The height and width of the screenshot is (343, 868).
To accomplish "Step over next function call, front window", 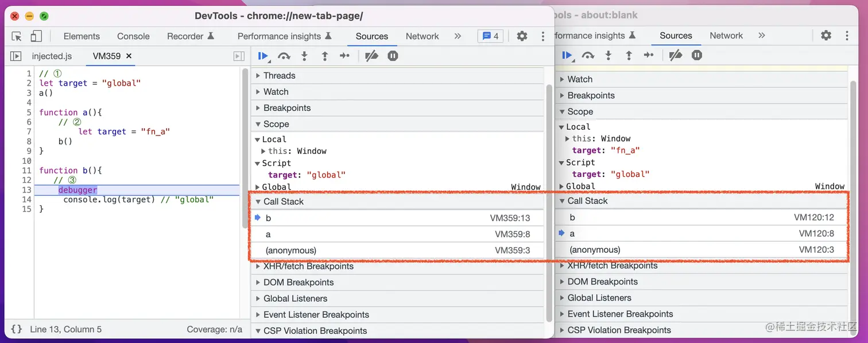I will point(284,56).
